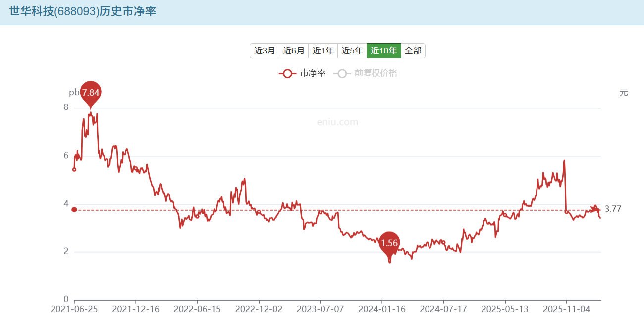Click the 2021-06-25 x-axis date label
The image size is (644, 317).
(74, 309)
